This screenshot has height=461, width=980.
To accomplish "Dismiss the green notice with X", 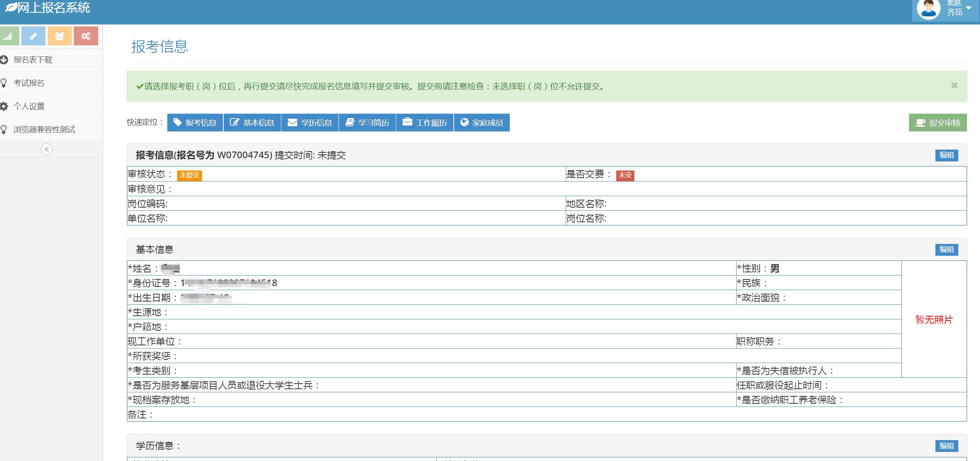I will (x=954, y=86).
